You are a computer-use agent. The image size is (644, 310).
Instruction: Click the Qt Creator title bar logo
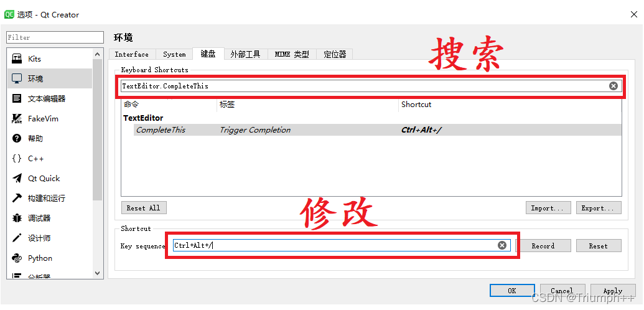[9, 15]
